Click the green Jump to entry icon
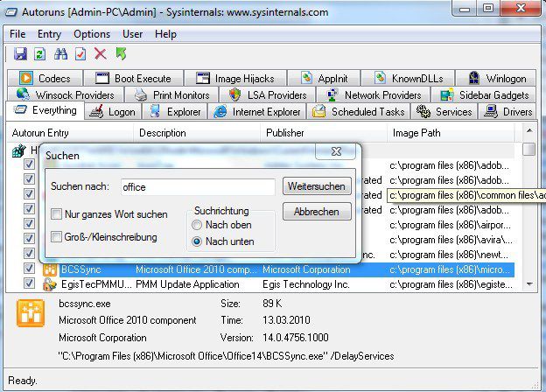The width and height of the screenshot is (546, 392). [x=121, y=54]
